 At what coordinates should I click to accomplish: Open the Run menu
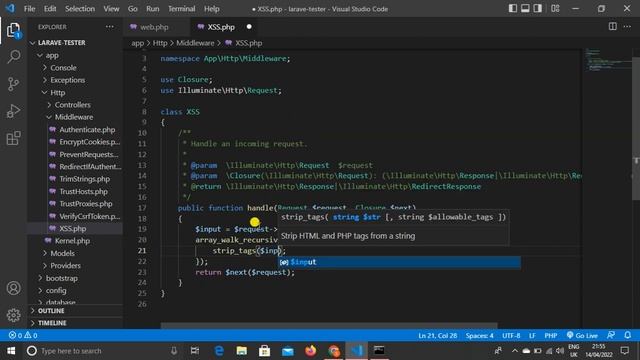[x=153, y=9]
